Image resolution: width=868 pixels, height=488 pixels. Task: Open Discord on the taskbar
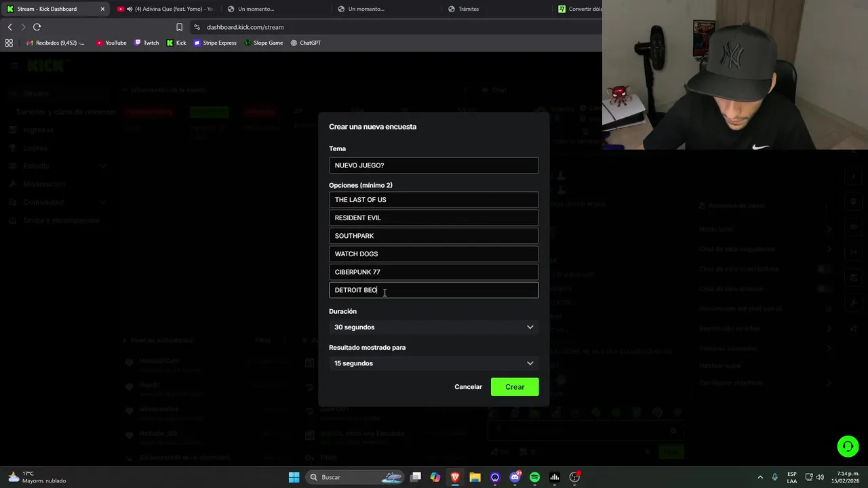pos(515,477)
